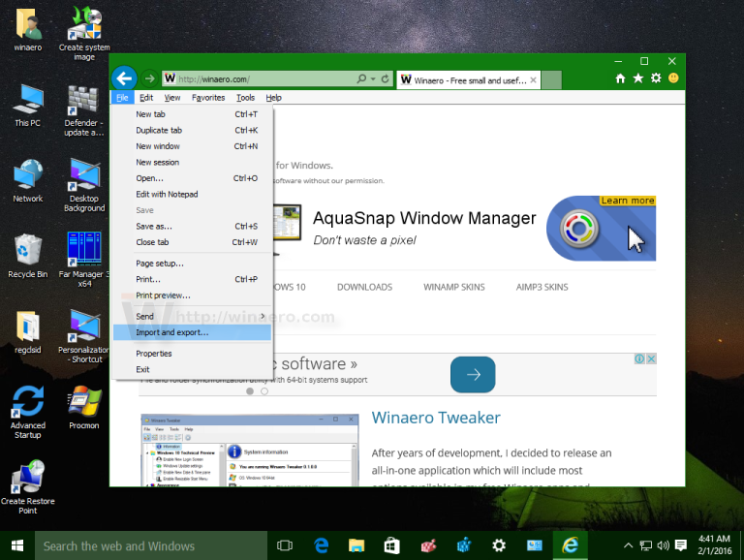Viewport: 744px width, 560px height.
Task: Open the Help menu
Action: (273, 97)
